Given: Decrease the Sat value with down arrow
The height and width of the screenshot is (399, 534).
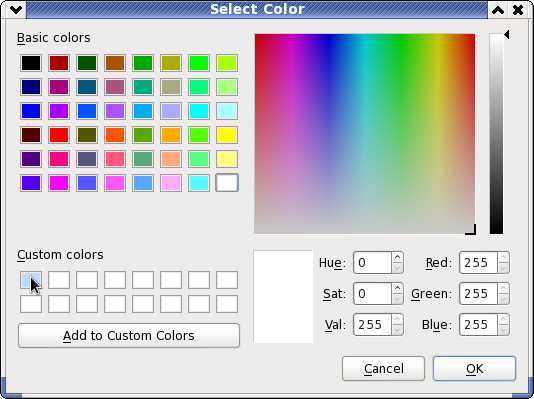Looking at the screenshot, I should tap(397, 299).
